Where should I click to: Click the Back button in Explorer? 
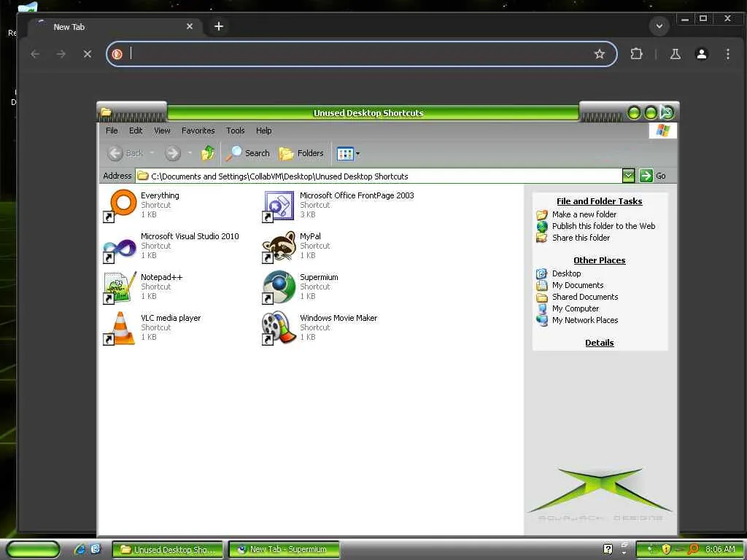(125, 153)
